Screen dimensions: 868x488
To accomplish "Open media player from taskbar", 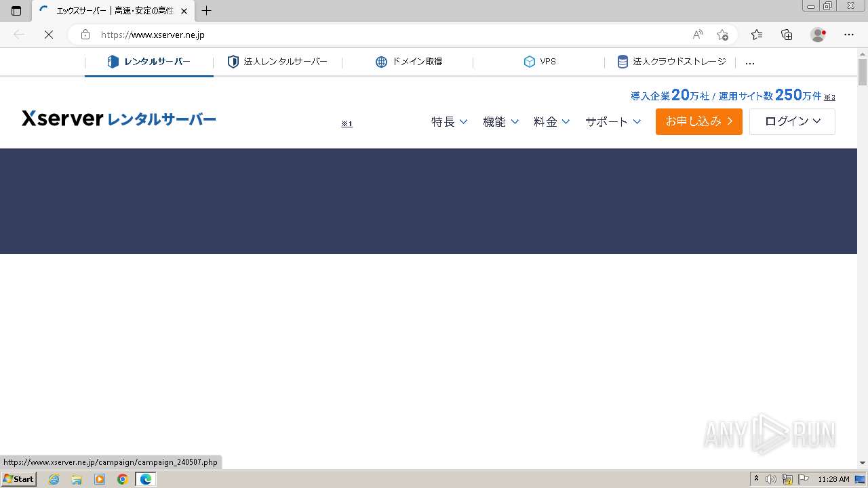I will pyautogui.click(x=100, y=479).
